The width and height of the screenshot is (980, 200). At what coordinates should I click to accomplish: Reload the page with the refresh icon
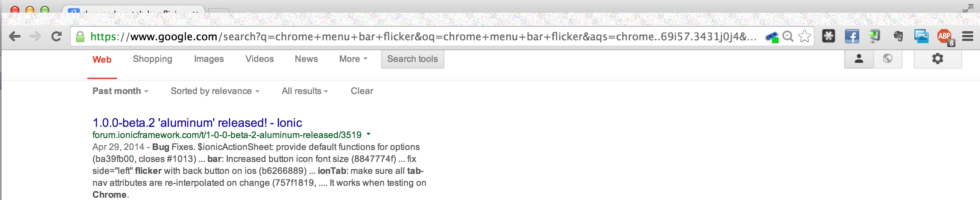[57, 37]
